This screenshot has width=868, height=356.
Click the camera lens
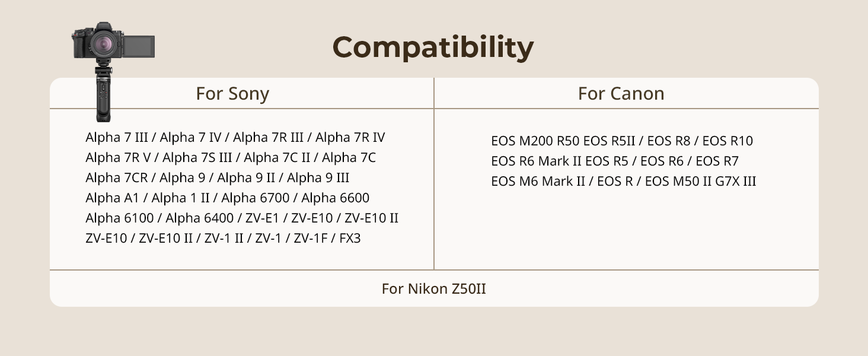click(x=103, y=43)
